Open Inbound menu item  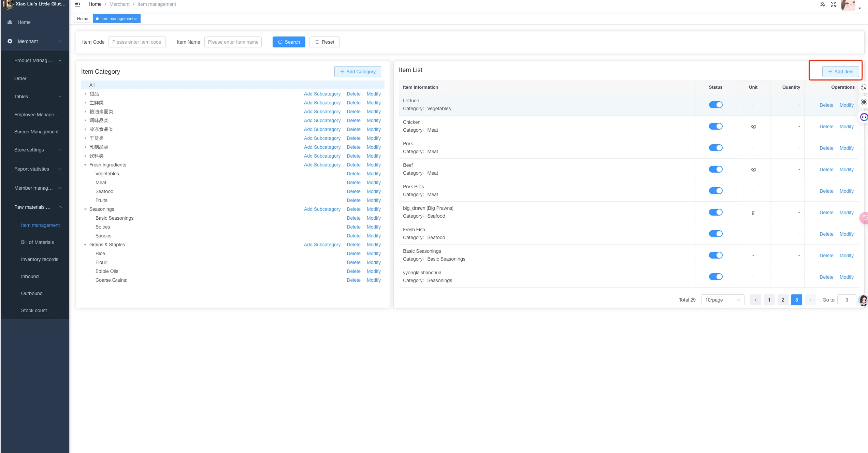[30, 276]
